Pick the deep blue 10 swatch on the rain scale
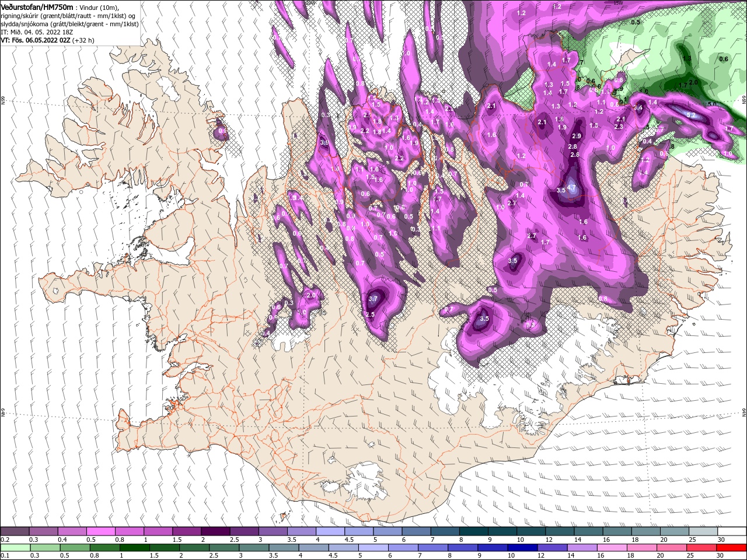 click(x=523, y=547)
